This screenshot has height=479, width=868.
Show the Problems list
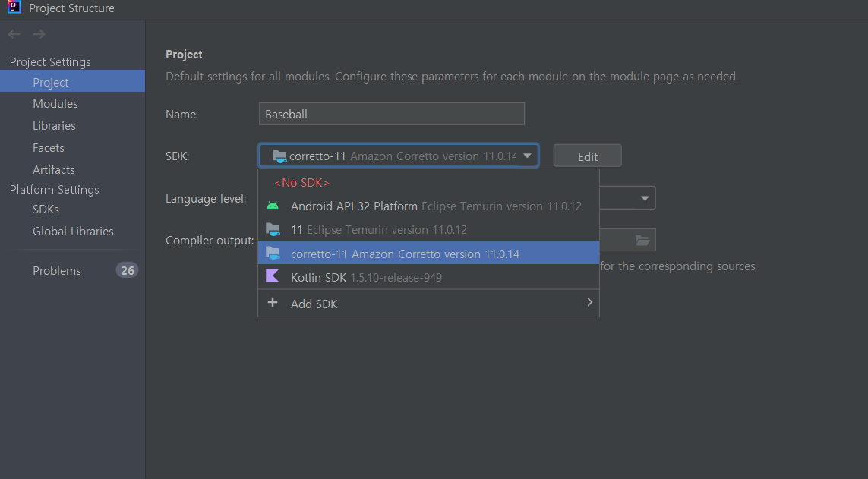[x=56, y=270]
